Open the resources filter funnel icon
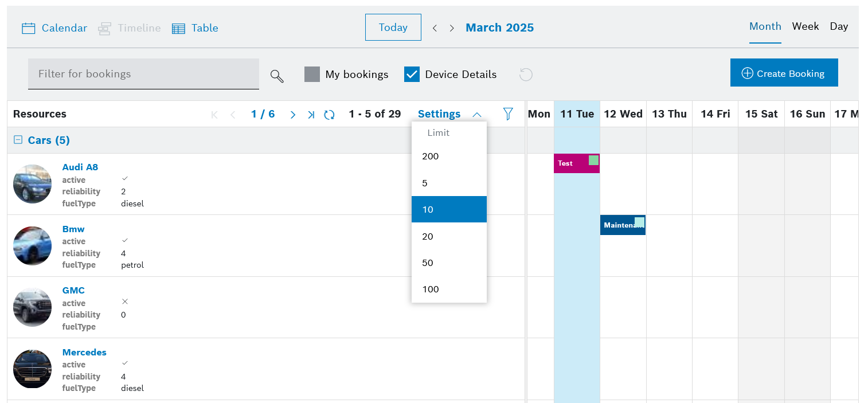This screenshot has height=403, width=868. click(x=508, y=114)
